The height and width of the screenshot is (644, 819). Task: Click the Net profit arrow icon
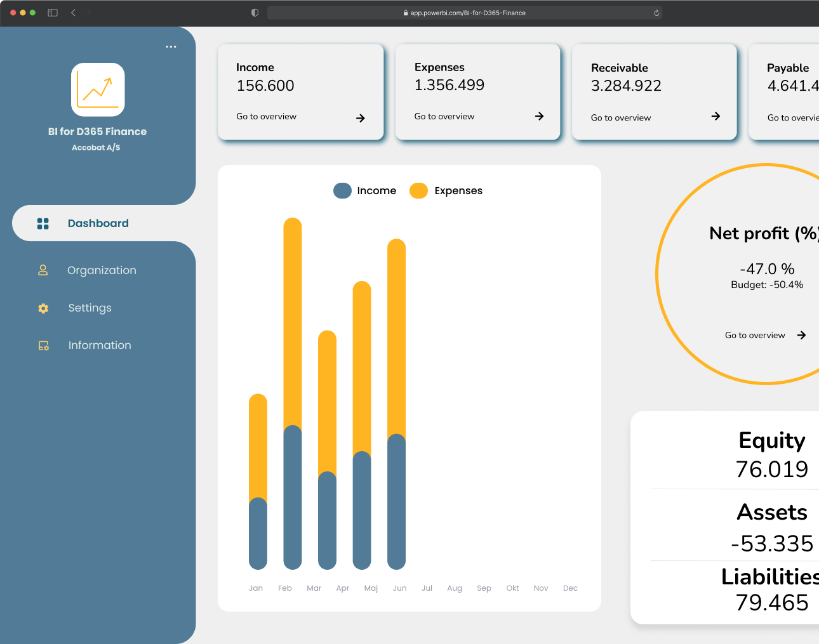point(801,335)
